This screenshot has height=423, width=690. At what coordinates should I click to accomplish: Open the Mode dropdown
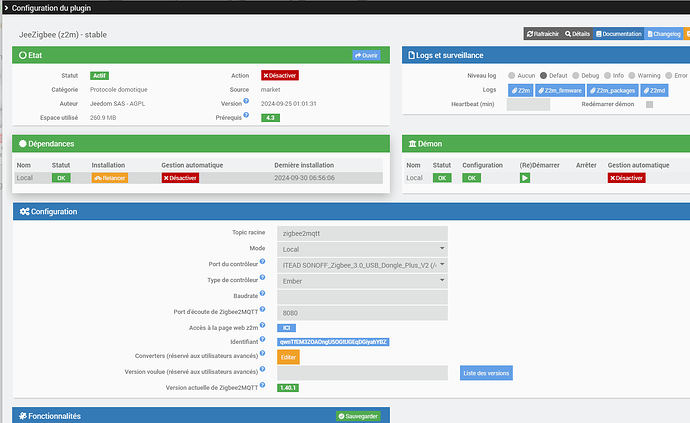click(362, 249)
